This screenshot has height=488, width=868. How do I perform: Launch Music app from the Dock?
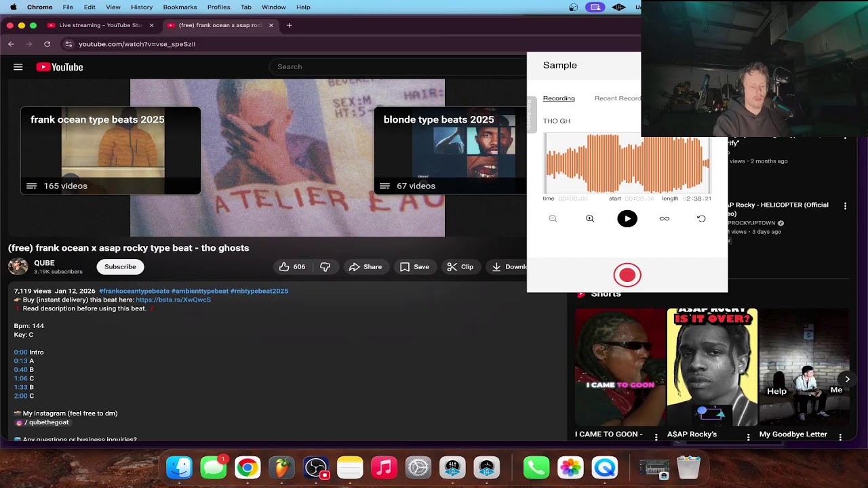tap(384, 468)
